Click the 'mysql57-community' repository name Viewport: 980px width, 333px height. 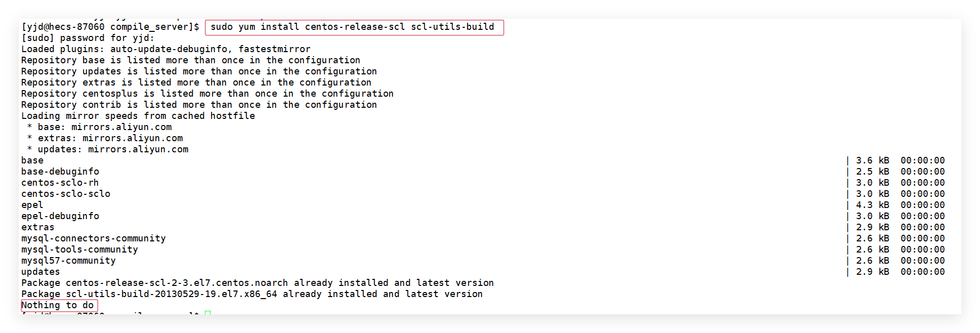68,261
